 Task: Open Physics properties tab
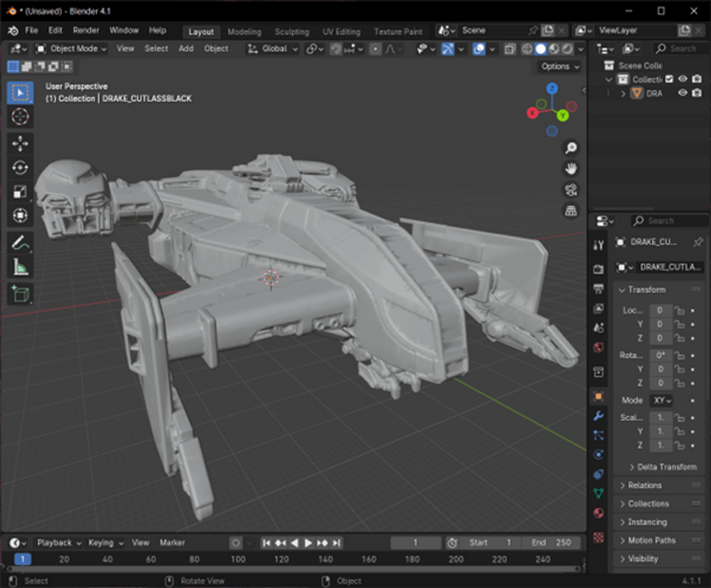tap(598, 455)
